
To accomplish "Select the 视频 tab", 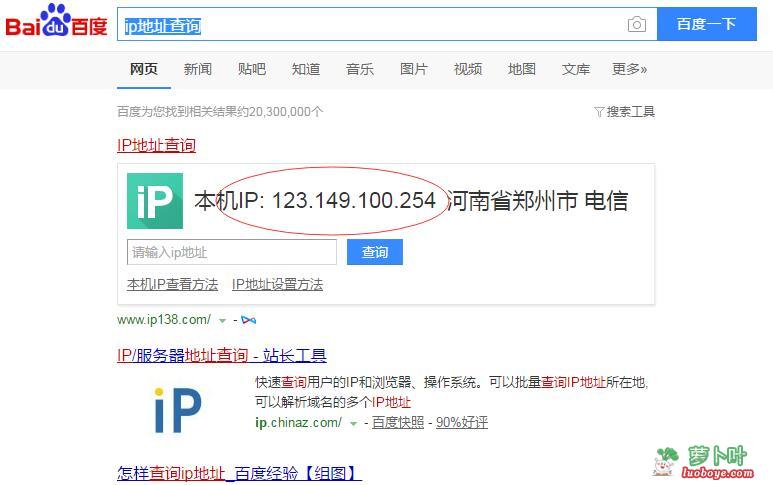I will [x=468, y=69].
